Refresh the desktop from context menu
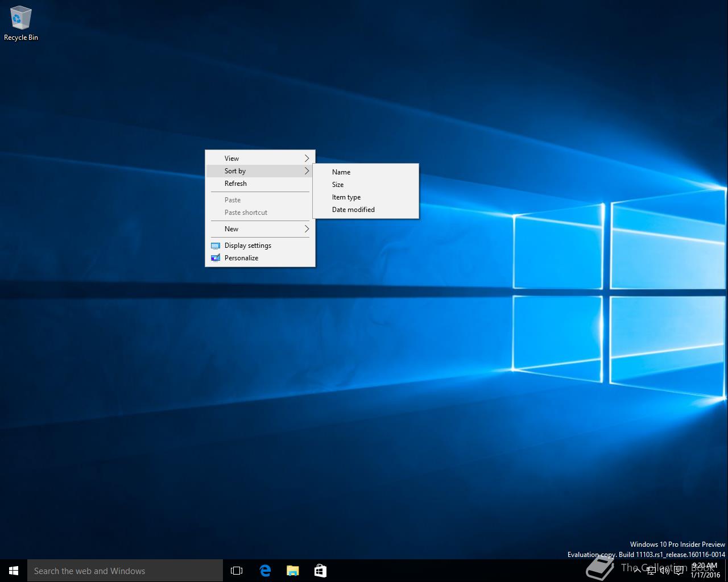This screenshot has width=728, height=582. (x=235, y=184)
